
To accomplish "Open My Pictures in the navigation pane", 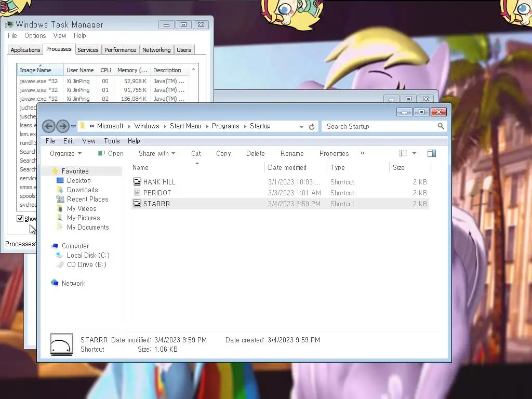I will coord(83,218).
